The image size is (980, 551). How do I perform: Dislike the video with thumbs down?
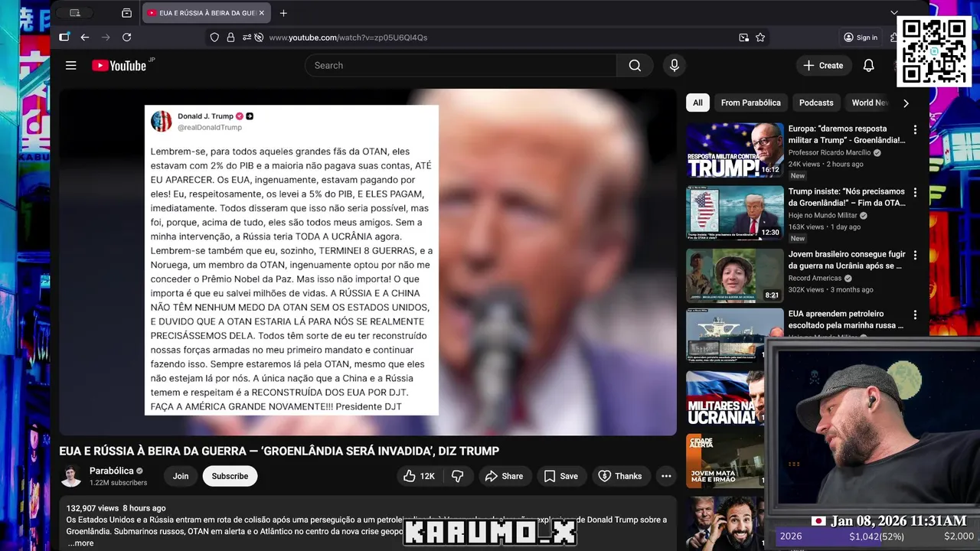tap(458, 476)
